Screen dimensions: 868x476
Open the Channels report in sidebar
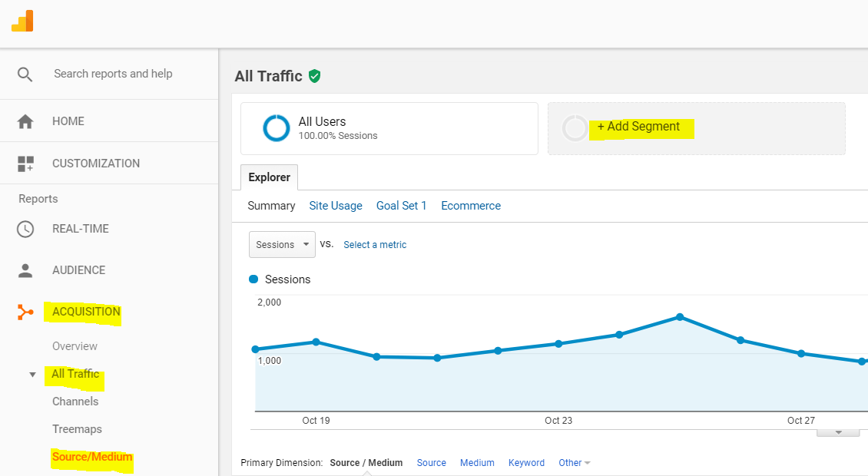[x=75, y=402]
